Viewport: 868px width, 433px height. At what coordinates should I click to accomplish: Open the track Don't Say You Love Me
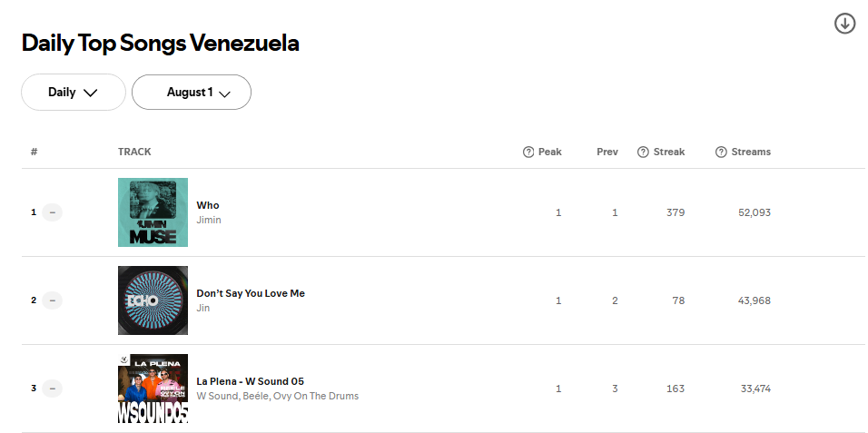click(x=251, y=293)
